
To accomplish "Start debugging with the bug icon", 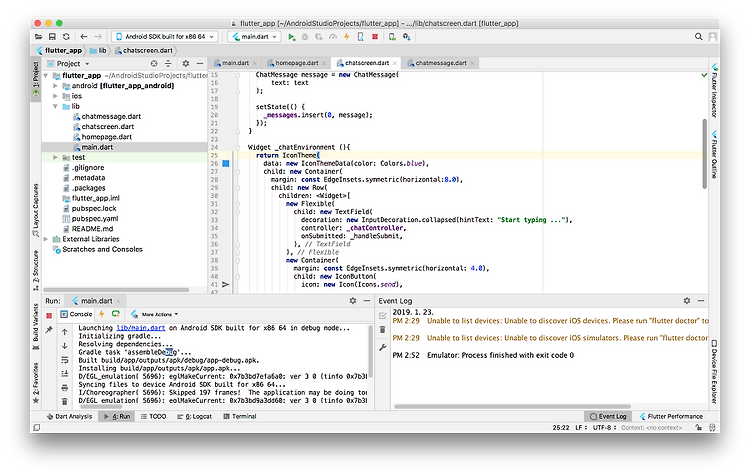I will (x=305, y=37).
